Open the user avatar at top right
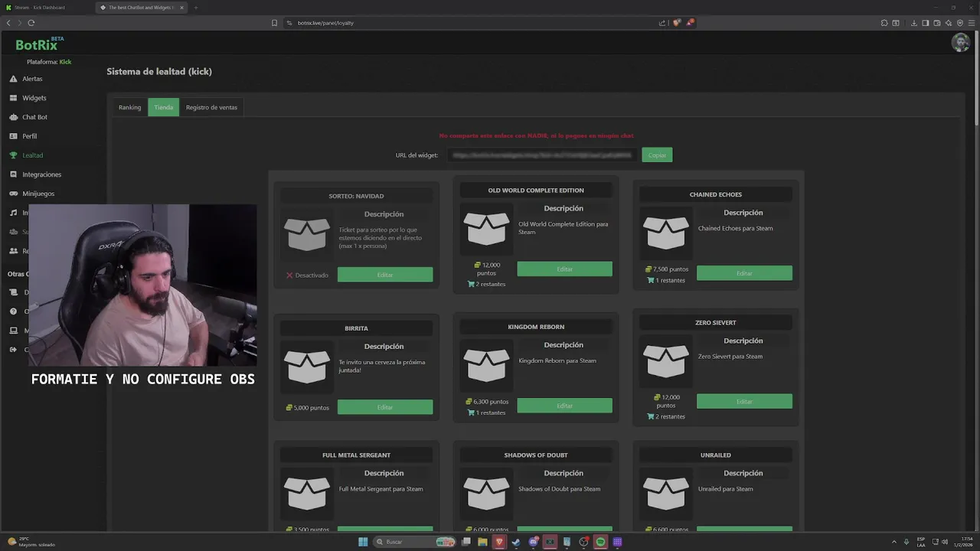The image size is (980, 551). point(960,43)
